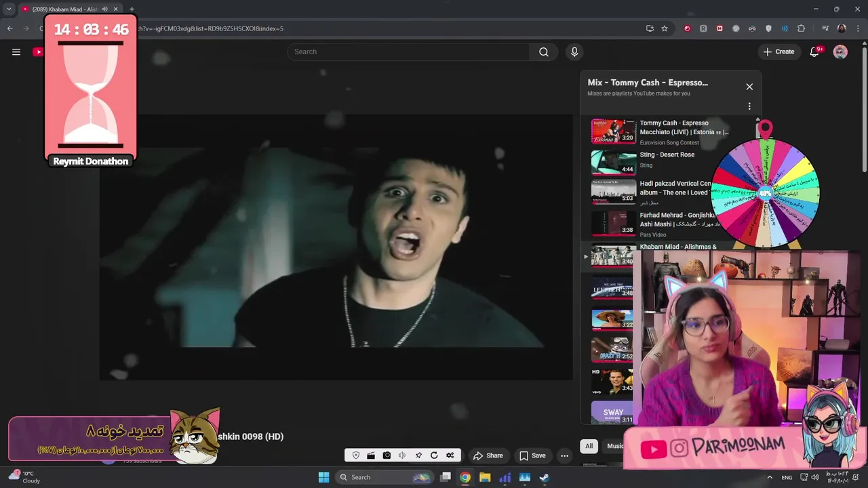Click the YouTube search magnifier button
Screen dimensions: 868x488
[x=544, y=52]
